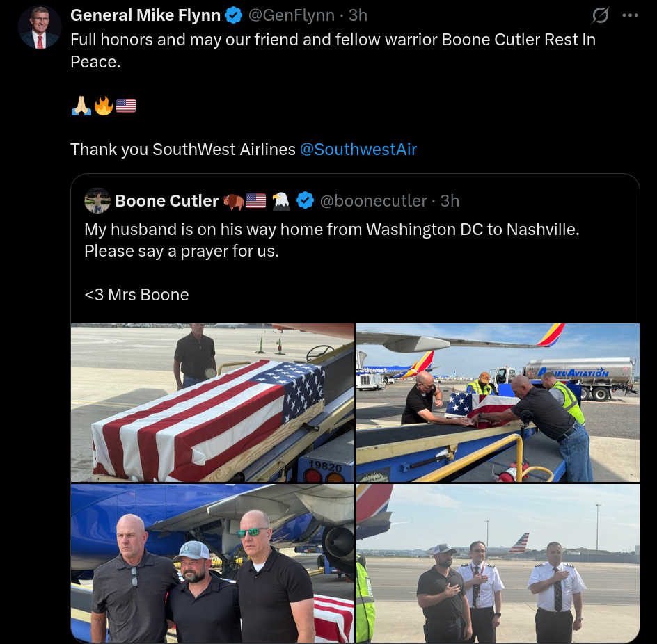Click the "<3 Mrs Boone" signature line
The width and height of the screenshot is (657, 644).
pos(136,295)
